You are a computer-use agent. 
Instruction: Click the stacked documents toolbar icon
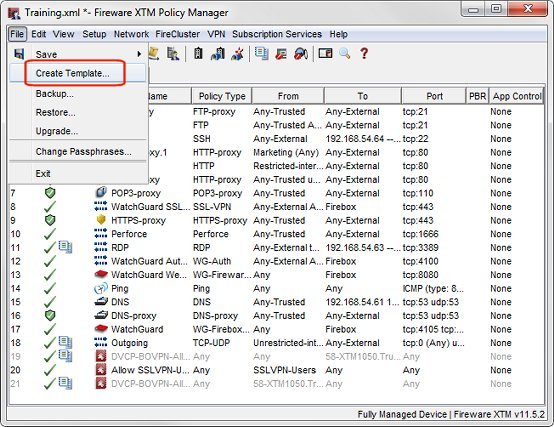(x=261, y=53)
